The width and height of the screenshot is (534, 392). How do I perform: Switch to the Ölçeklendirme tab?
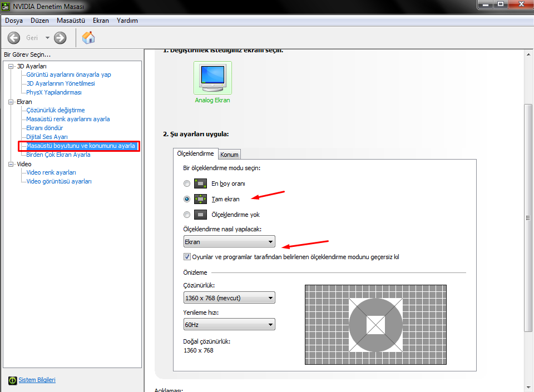click(x=195, y=153)
